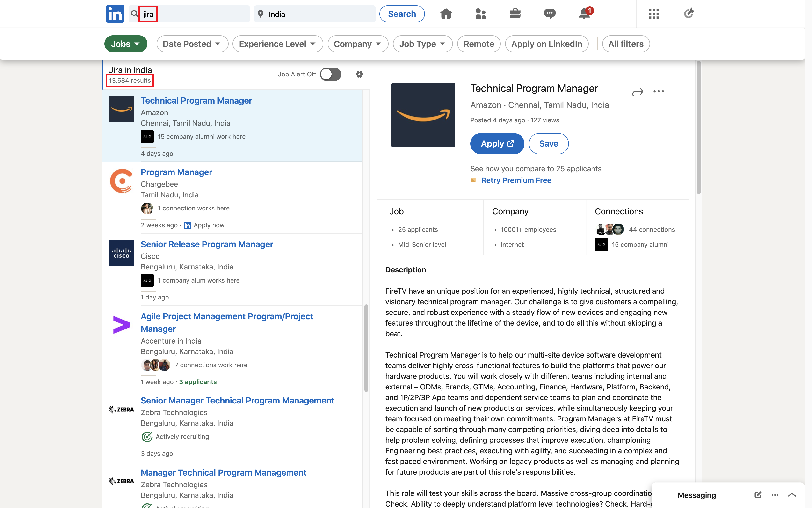812x508 pixels.
Task: Open Agile Project Management Program/Project Manager listing
Action: (x=227, y=322)
